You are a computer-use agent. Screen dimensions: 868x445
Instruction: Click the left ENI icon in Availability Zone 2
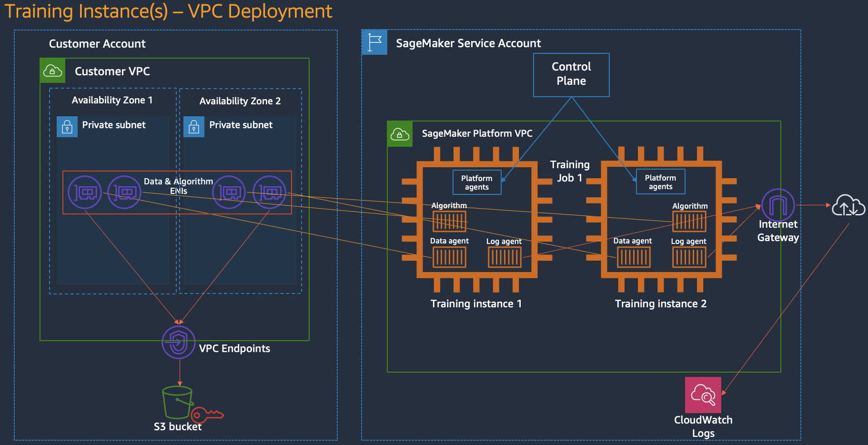pos(229,192)
